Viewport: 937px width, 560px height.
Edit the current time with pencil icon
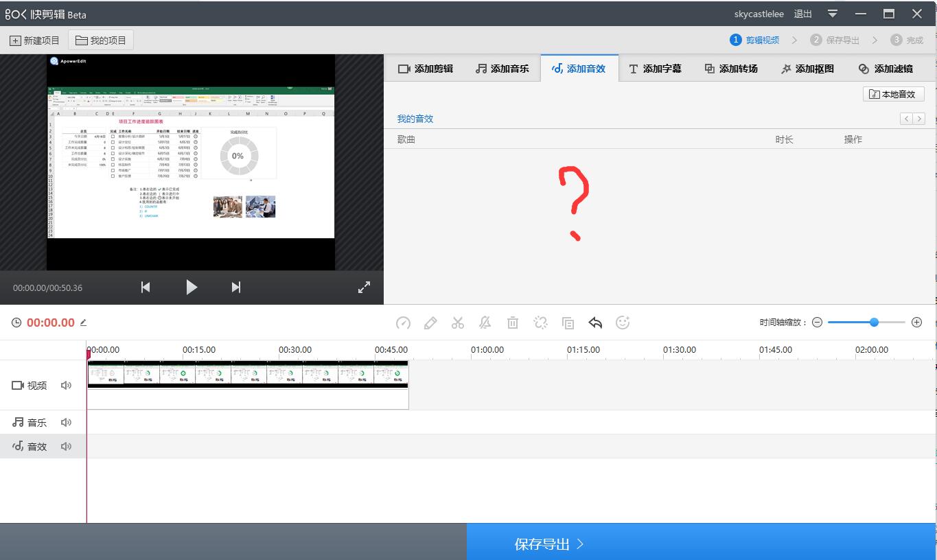pyautogui.click(x=84, y=323)
